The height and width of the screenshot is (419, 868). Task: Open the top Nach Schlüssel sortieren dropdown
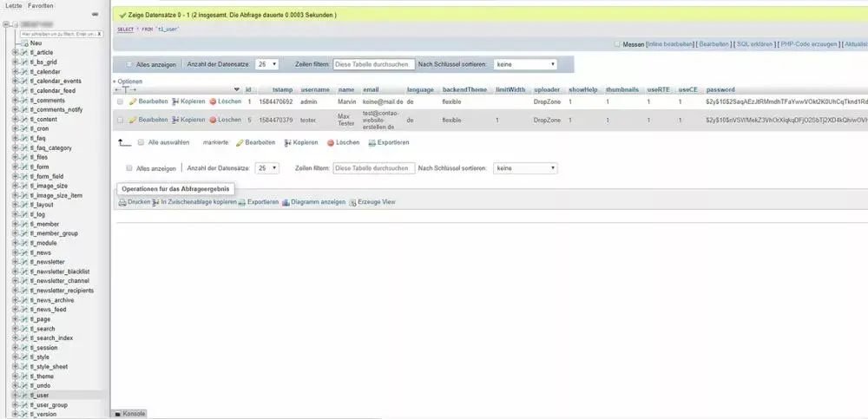click(524, 64)
